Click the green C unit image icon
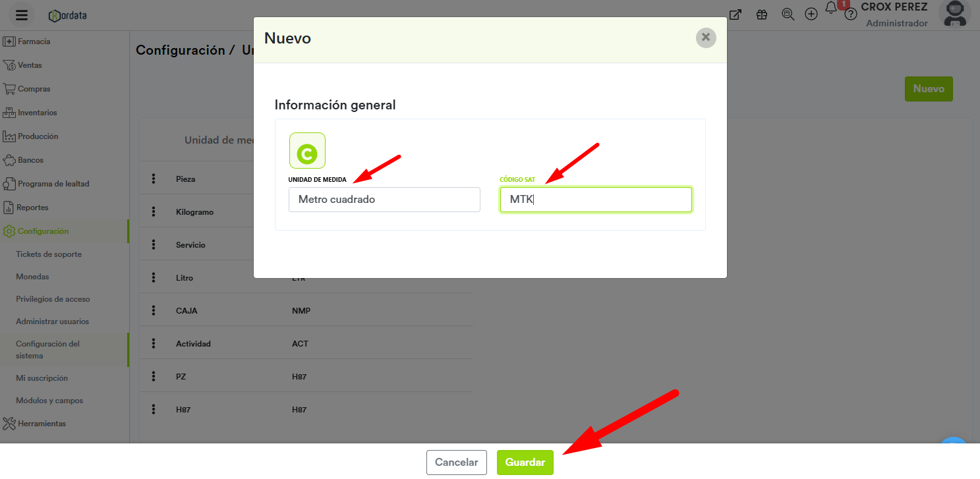 click(x=307, y=151)
